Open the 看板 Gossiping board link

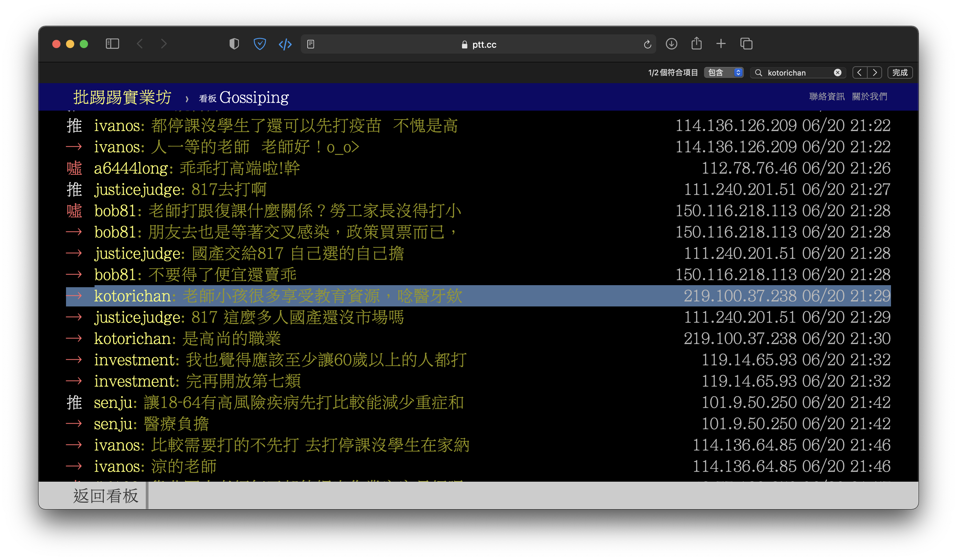(244, 98)
